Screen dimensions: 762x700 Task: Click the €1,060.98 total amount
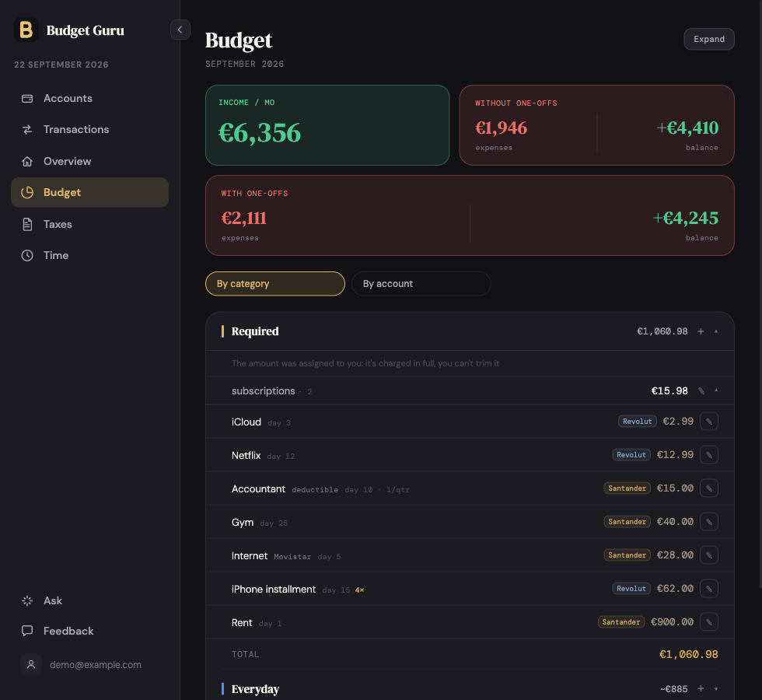(x=688, y=654)
